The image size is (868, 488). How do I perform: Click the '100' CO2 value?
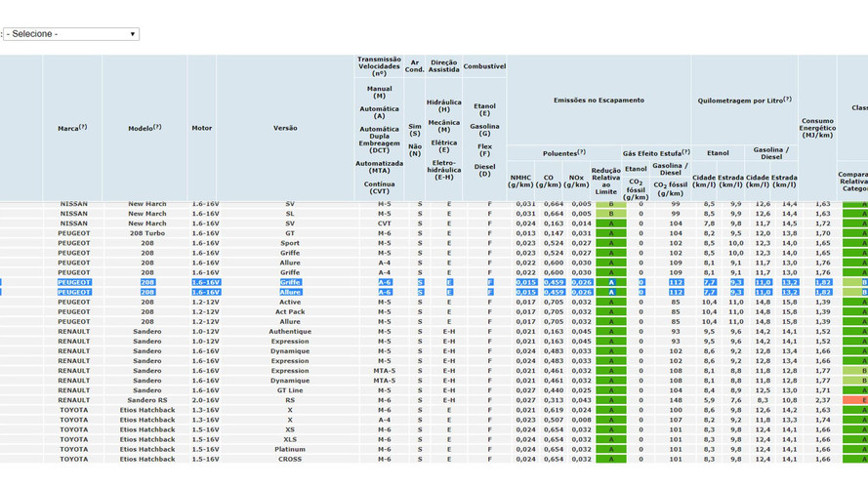tap(676, 411)
